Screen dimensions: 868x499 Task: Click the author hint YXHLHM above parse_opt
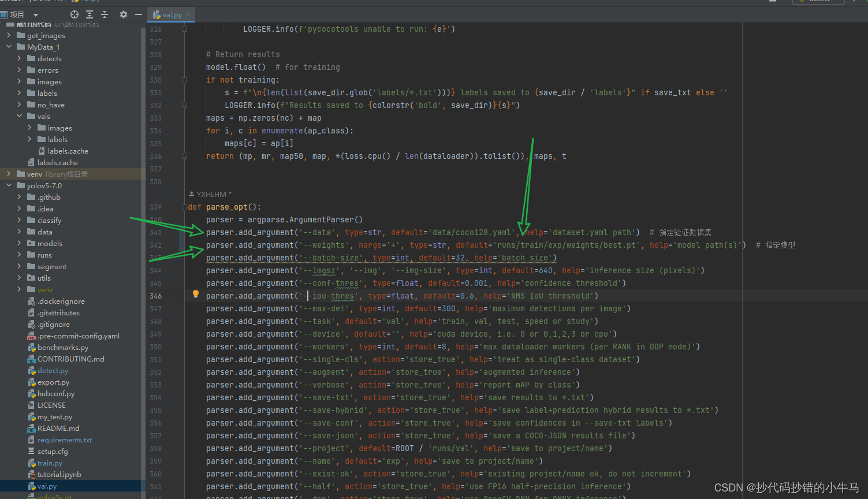tap(211, 194)
